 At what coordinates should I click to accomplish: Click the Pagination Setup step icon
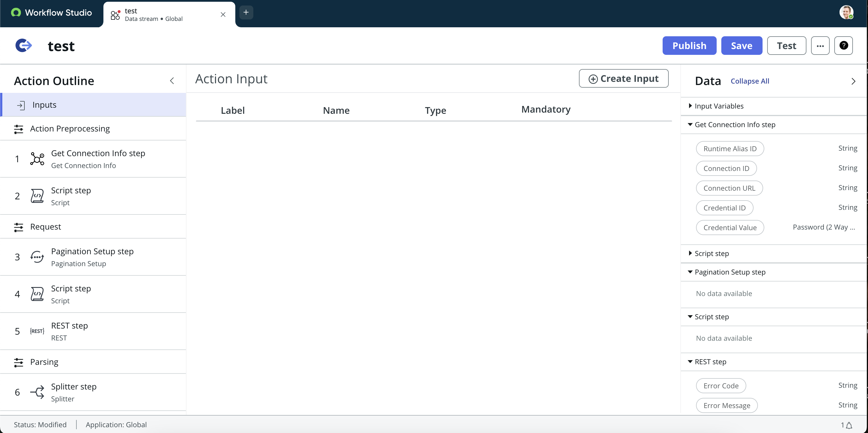37,257
